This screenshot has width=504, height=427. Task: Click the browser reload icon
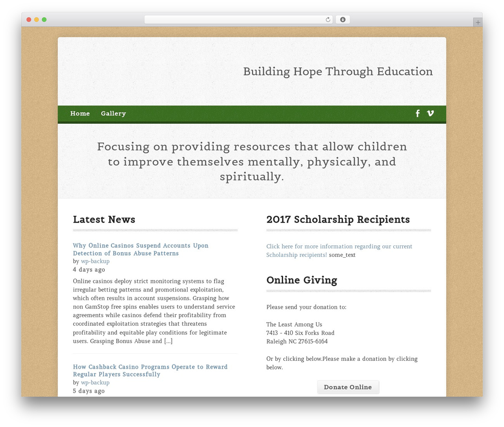pos(328,20)
